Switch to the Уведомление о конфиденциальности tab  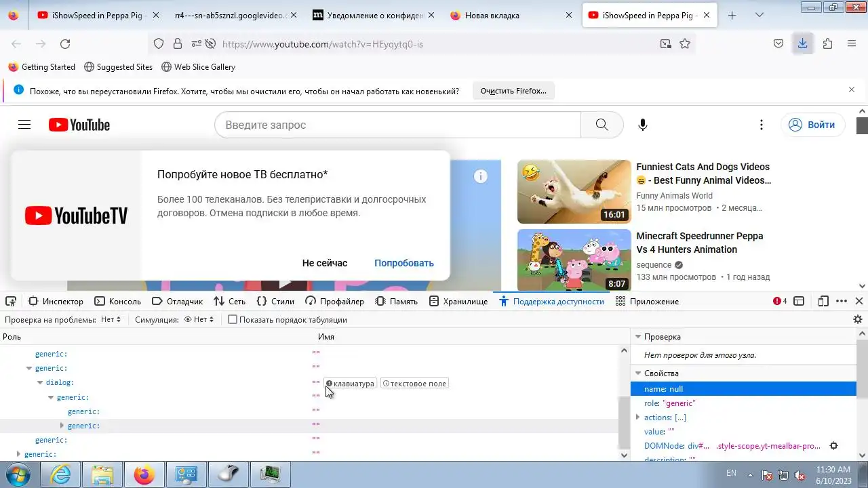[374, 15]
